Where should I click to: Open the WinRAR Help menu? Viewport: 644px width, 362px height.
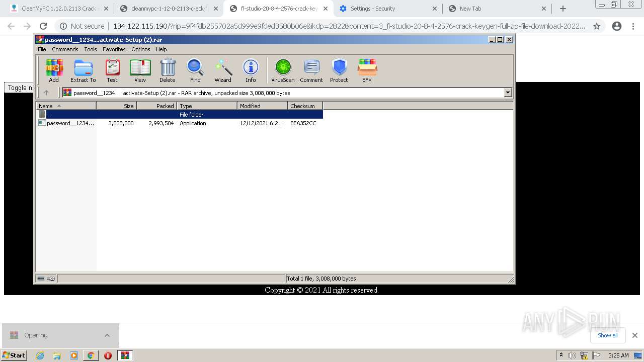[x=161, y=49]
